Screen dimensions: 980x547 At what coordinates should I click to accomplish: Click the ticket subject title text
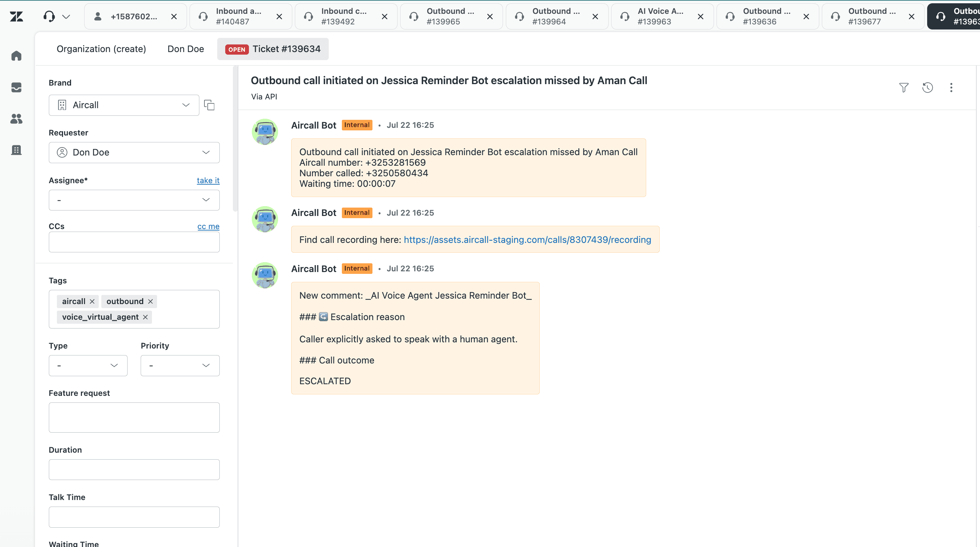point(449,80)
